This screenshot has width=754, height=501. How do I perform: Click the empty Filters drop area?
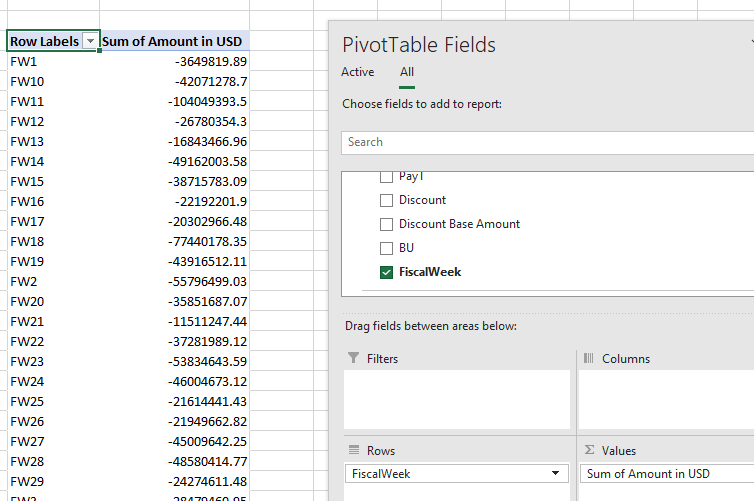[456, 399]
